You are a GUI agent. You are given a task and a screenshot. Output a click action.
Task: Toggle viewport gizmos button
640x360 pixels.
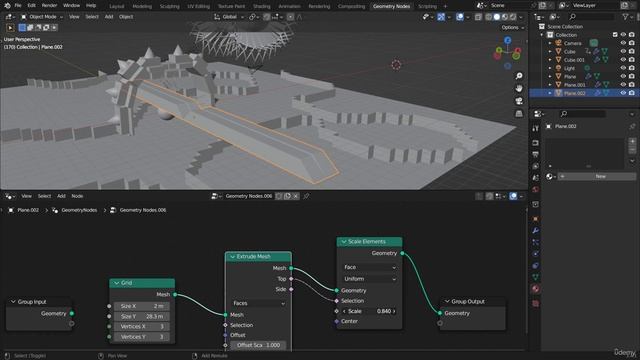(441, 17)
